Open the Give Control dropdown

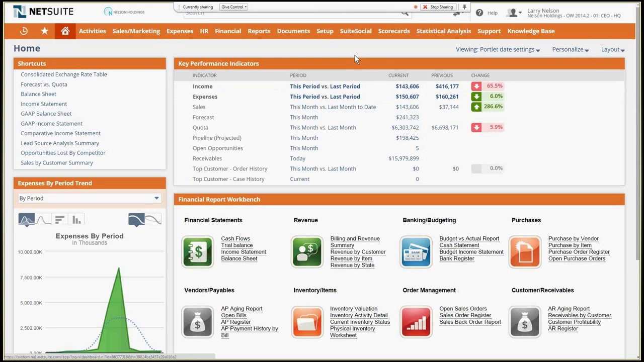[234, 7]
